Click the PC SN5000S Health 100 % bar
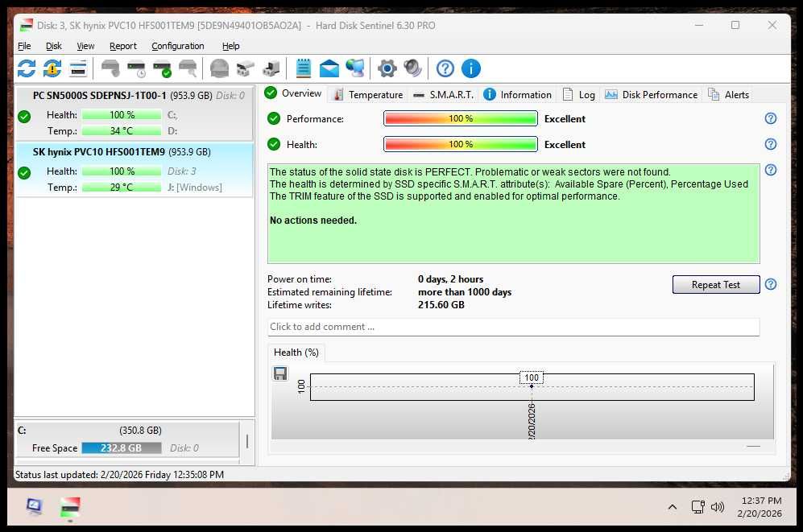The height and width of the screenshot is (532, 803). (x=122, y=115)
